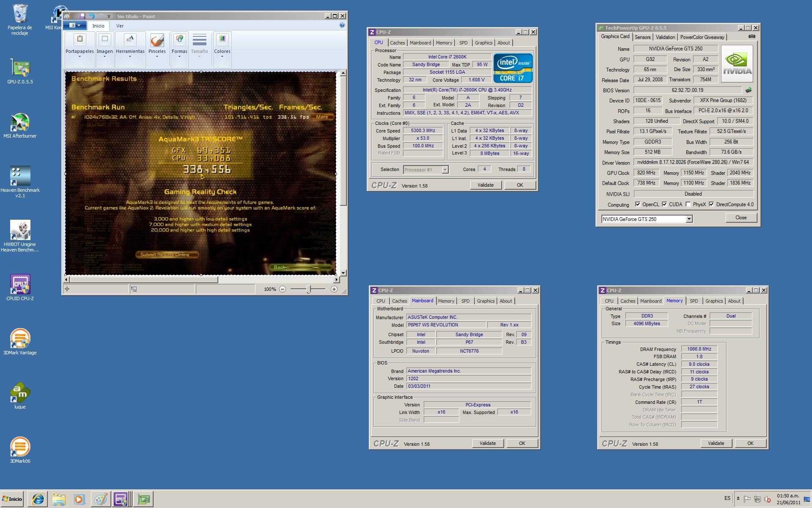Switch to the Inicio tab in Paint
The image size is (812, 508).
coord(99,26)
